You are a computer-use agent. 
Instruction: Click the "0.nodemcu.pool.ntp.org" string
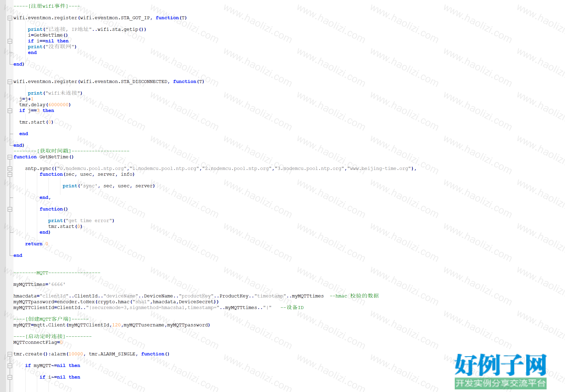(x=92, y=169)
